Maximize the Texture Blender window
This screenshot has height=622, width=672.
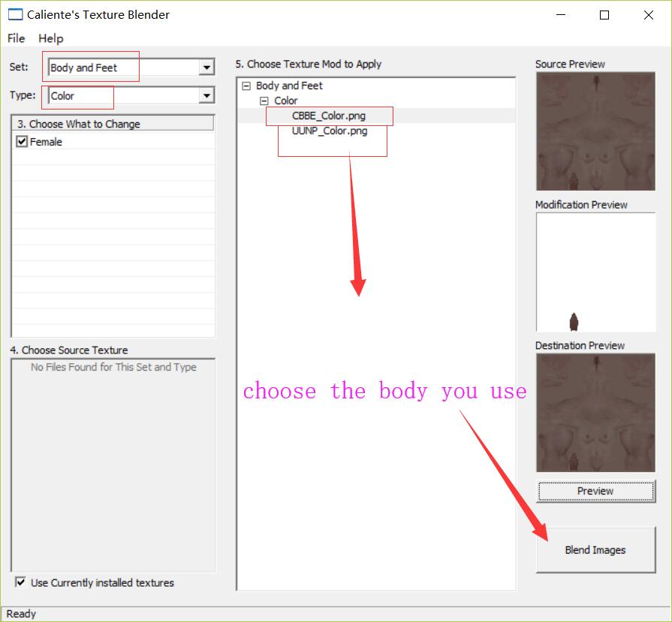click(x=604, y=15)
